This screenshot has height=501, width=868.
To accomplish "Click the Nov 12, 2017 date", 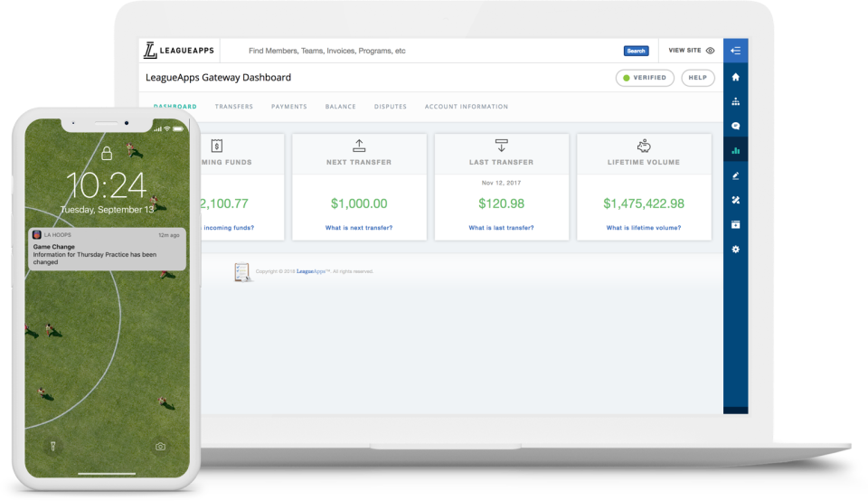I will [501, 183].
